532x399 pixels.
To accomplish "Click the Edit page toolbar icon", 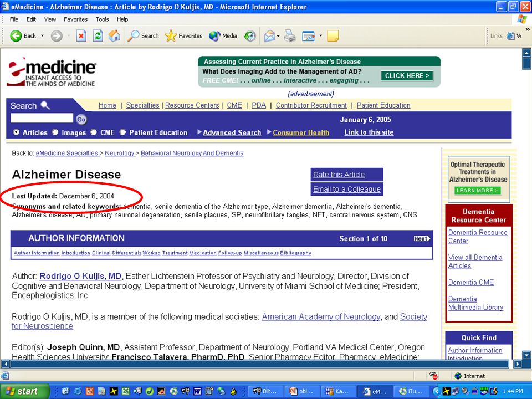I will 309,36.
